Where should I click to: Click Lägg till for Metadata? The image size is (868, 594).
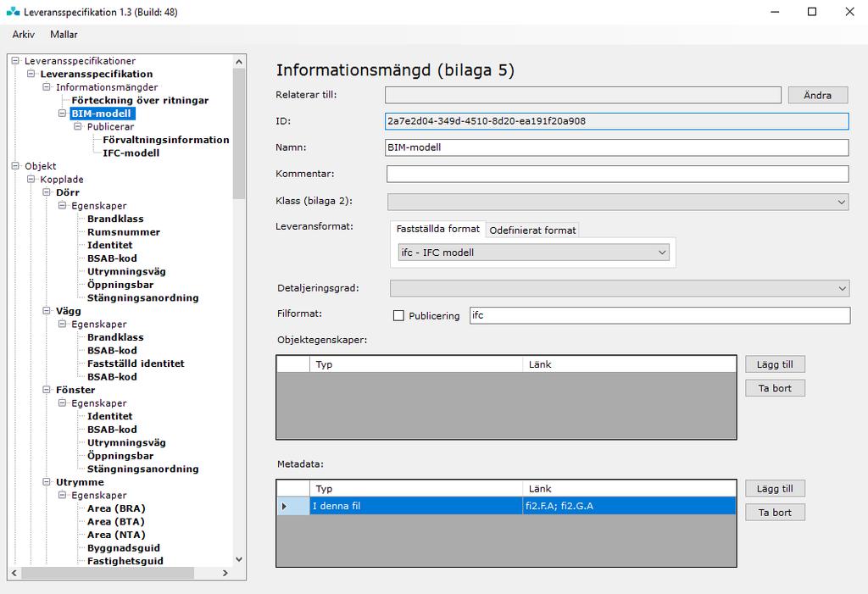[x=775, y=488]
